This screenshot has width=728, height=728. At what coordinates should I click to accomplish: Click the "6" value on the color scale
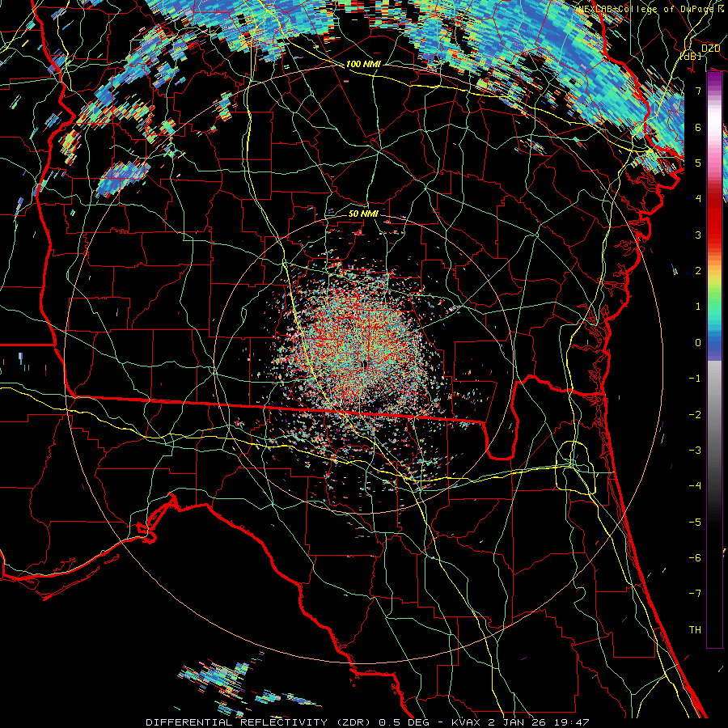tap(698, 127)
